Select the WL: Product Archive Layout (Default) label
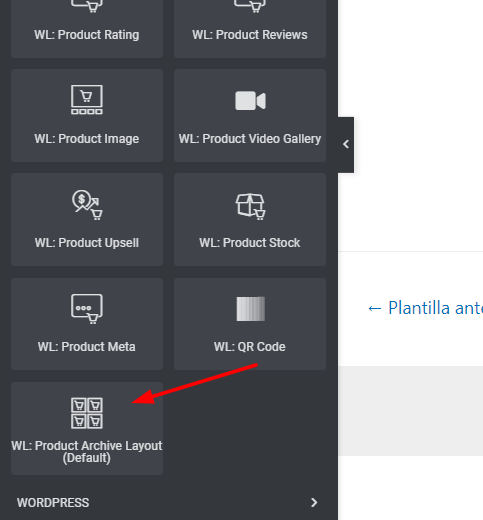This screenshot has width=483, height=520. (x=87, y=452)
